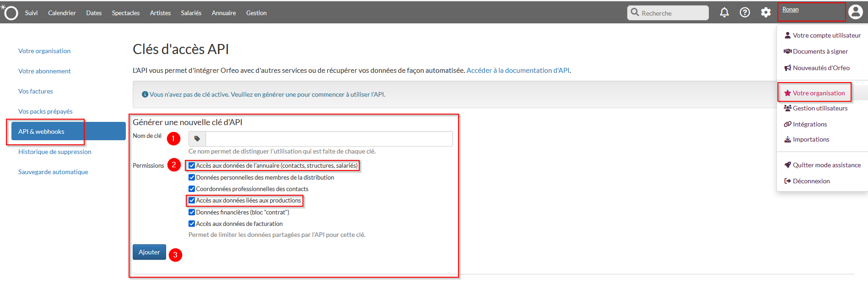
Task: Open the notifications bell icon
Action: coord(724,13)
